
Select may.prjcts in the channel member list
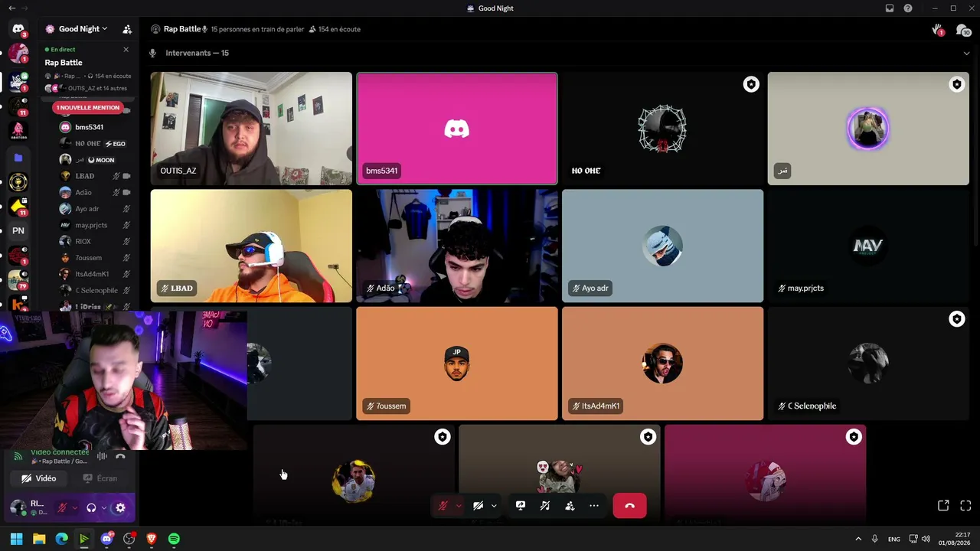click(94, 225)
